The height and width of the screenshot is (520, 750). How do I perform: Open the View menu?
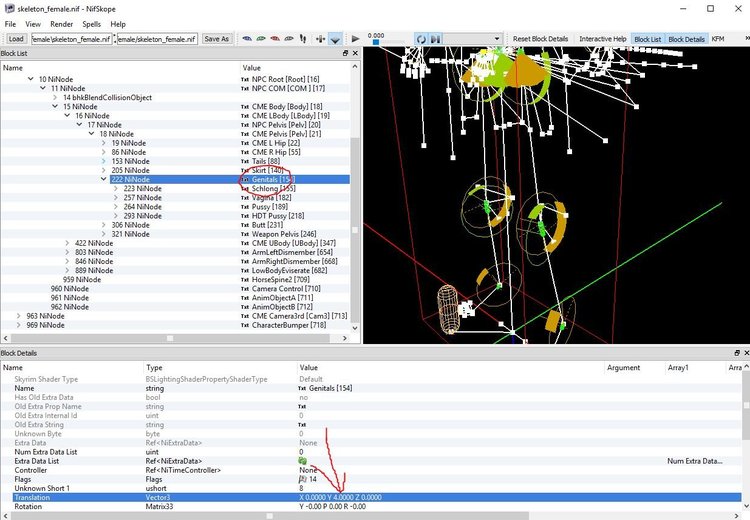(x=33, y=24)
